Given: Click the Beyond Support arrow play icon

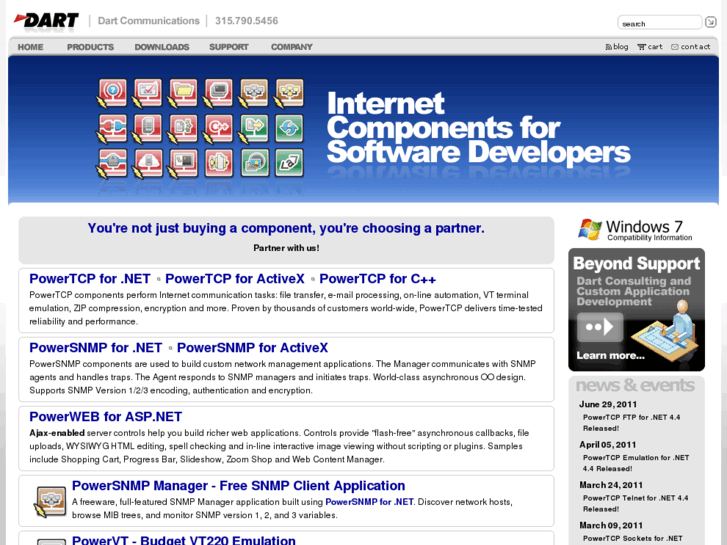Looking at the screenshot, I should [600, 327].
